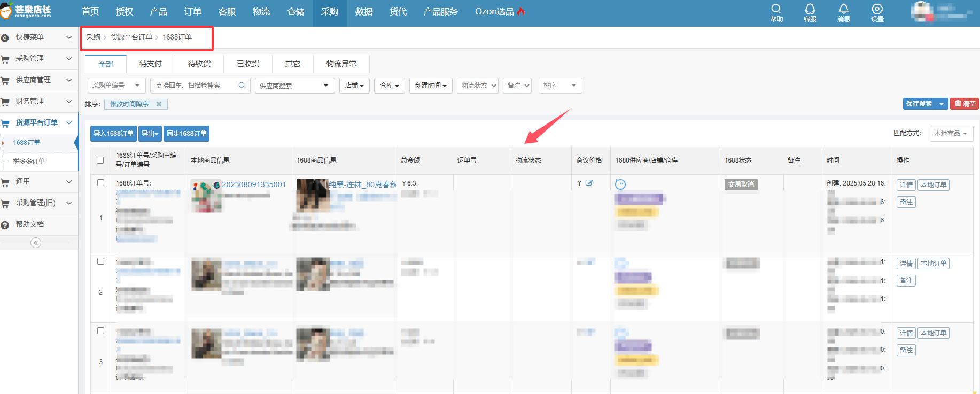Open the 数据 top menu

(x=364, y=12)
